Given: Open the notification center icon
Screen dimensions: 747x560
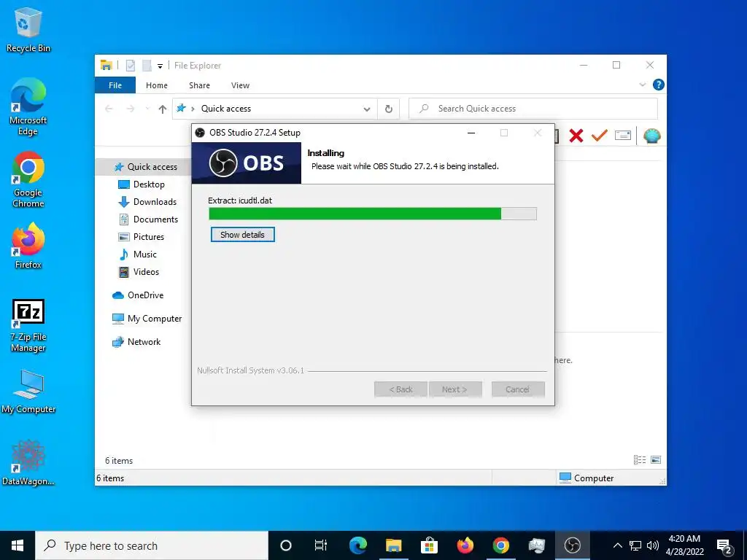Looking at the screenshot, I should [724, 546].
